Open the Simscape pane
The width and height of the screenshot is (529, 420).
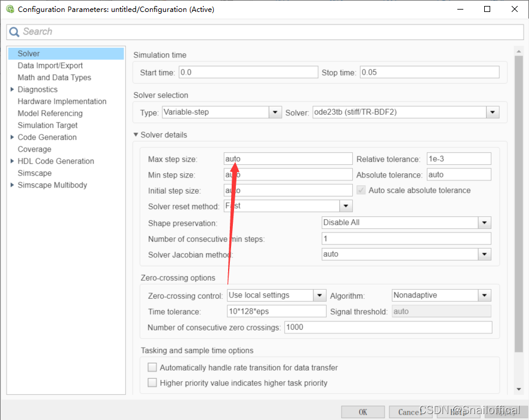click(35, 173)
